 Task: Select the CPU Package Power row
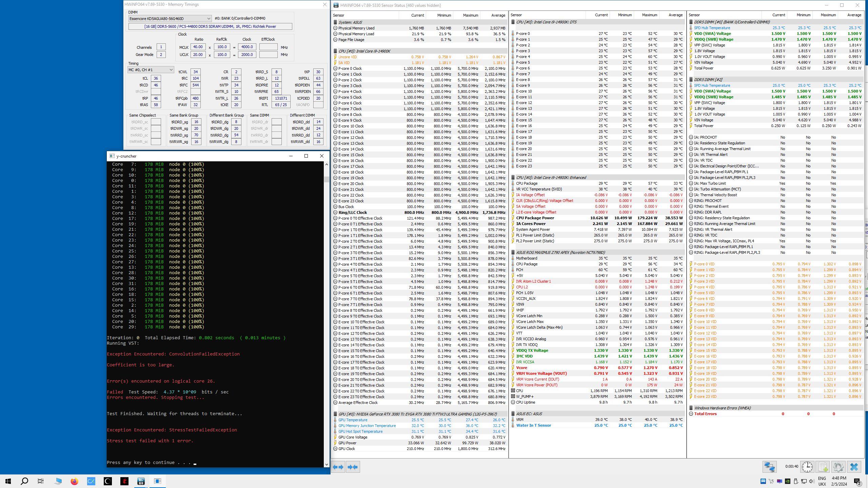597,218
